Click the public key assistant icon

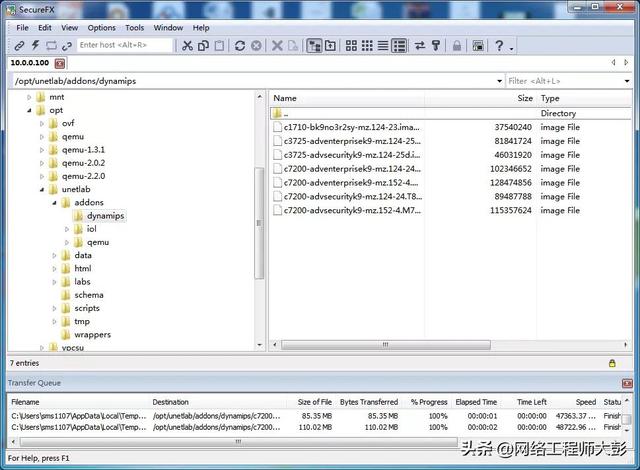tap(436, 45)
